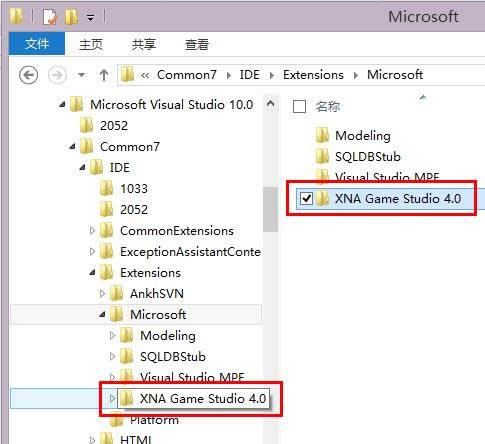Viewport: 485px width, 444px height.
Task: Uncheck the XNA Game Studio 4.0 checkbox
Action: (306, 199)
